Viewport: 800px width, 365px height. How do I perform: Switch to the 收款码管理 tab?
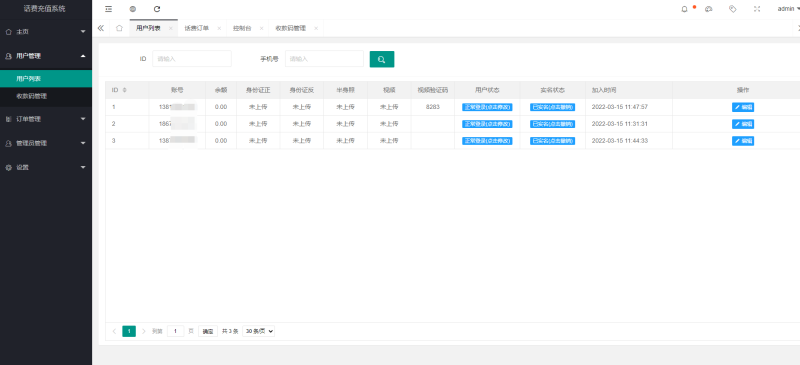[291, 29]
